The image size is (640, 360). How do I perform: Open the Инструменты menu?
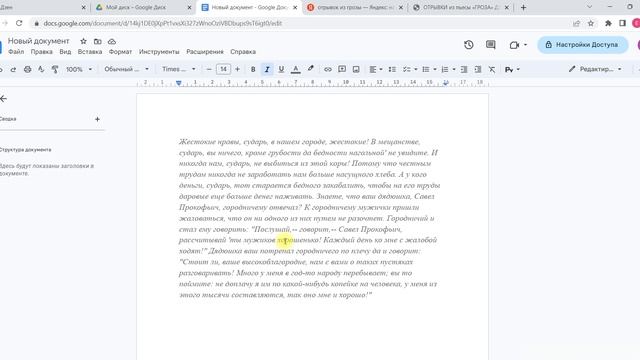pyautogui.click(x=159, y=52)
